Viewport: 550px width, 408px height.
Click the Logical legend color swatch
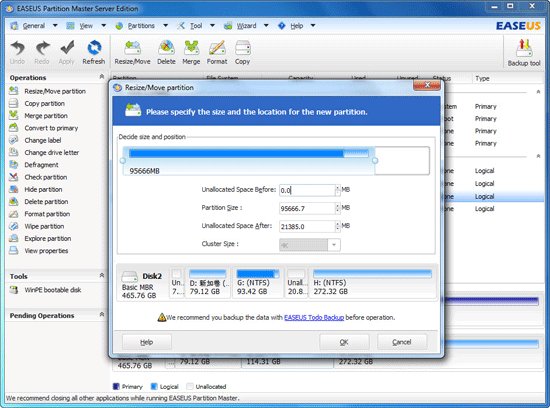[x=154, y=386]
